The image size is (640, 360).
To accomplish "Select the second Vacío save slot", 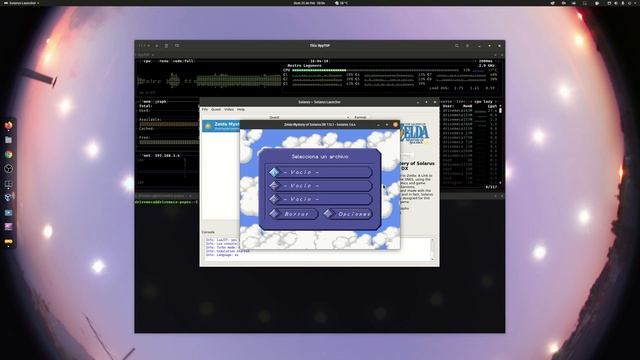I will pyautogui.click(x=320, y=186).
